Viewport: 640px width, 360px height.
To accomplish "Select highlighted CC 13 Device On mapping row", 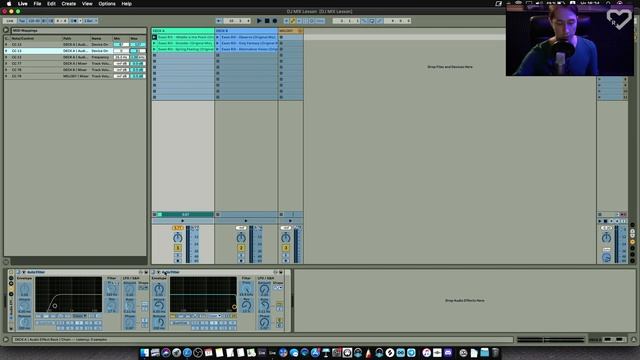I will [x=75, y=51].
